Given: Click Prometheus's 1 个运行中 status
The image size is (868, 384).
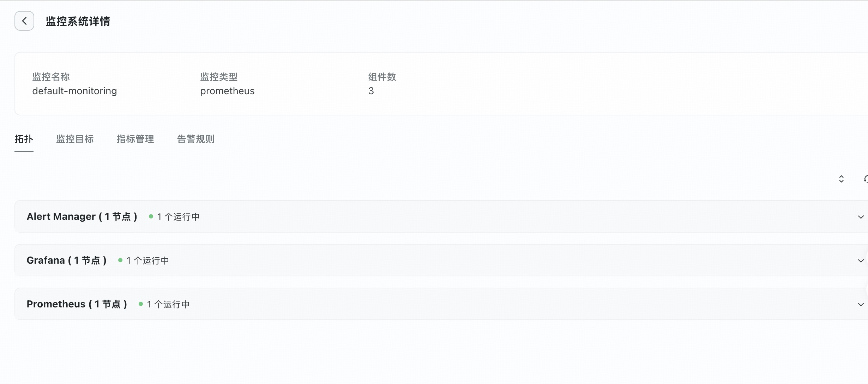Looking at the screenshot, I should [x=164, y=304].
